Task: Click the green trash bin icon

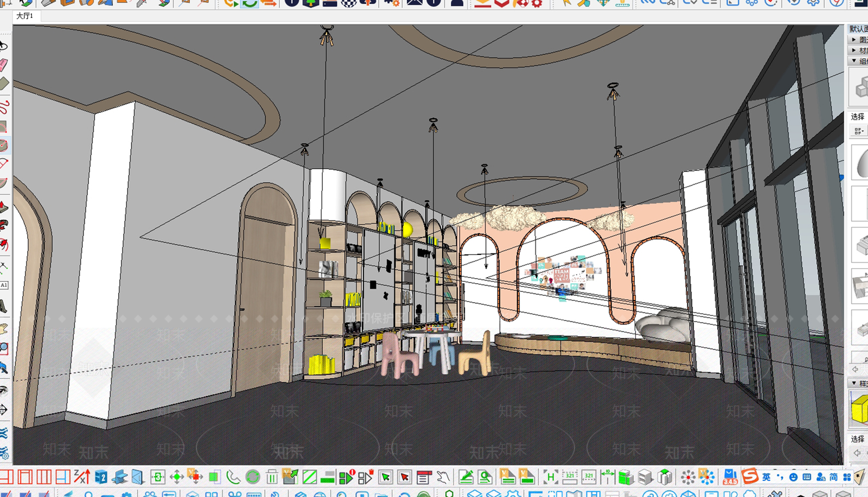Action: click(272, 477)
